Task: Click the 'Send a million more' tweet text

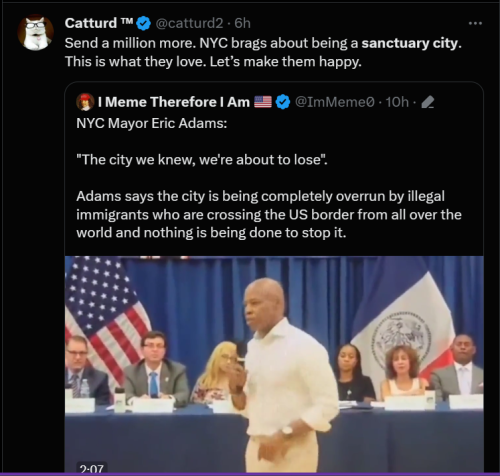Action: (263, 52)
